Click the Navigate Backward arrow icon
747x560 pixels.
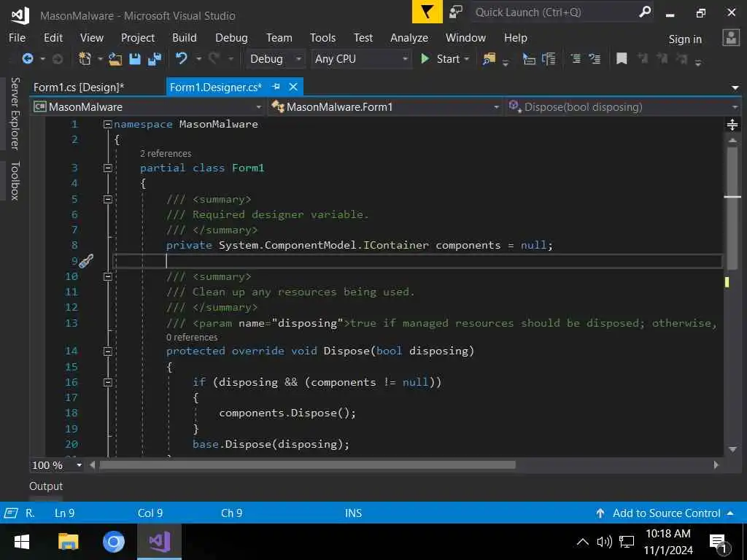(28, 58)
